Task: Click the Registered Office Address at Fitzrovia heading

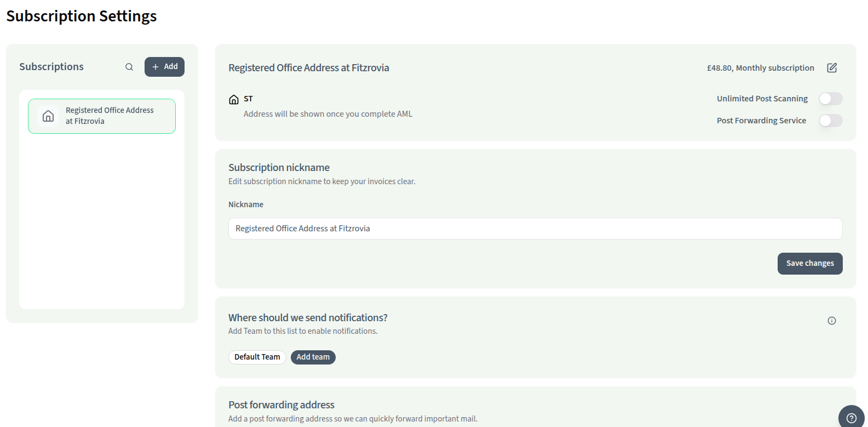Action: tap(309, 68)
